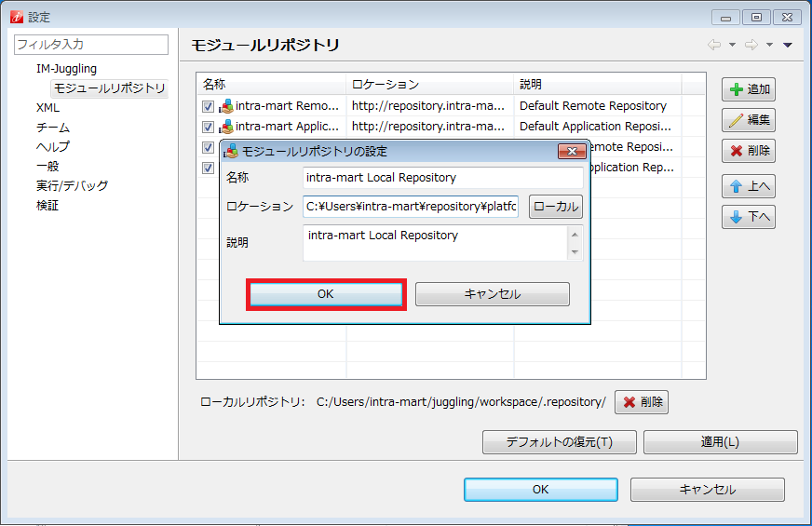Sort by the ロケーション column header

point(430,85)
